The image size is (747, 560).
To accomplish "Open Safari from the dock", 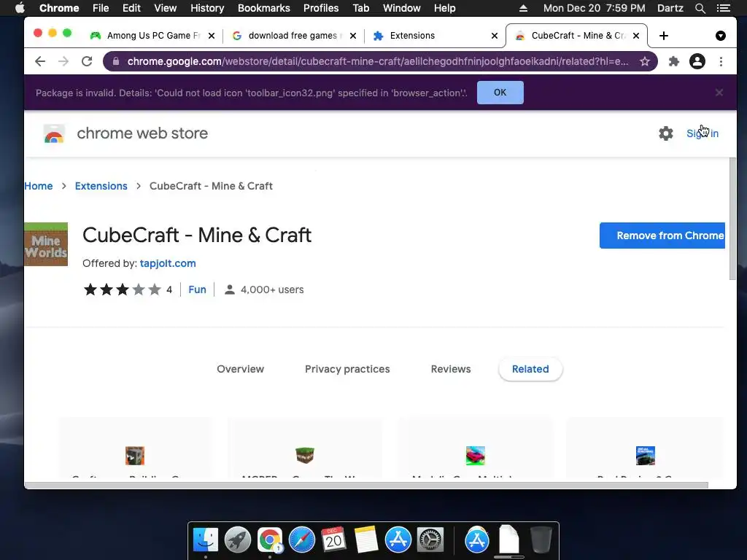I will [301, 540].
